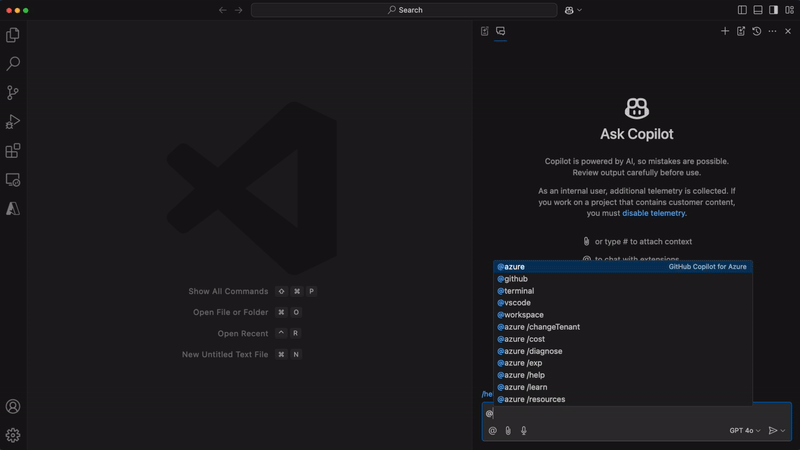Show chat history
The width and height of the screenshot is (800, 450).
757,31
